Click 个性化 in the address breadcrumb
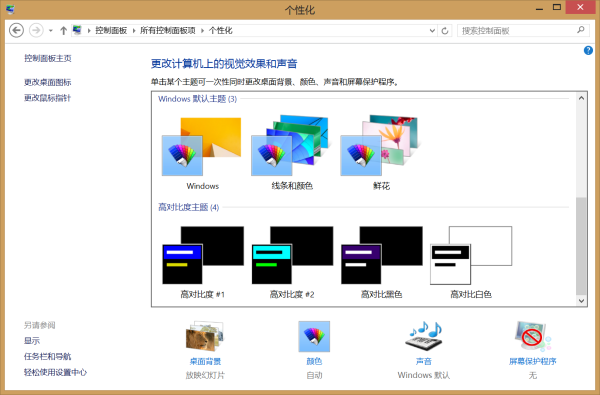This screenshot has height=395, width=600. [x=220, y=30]
